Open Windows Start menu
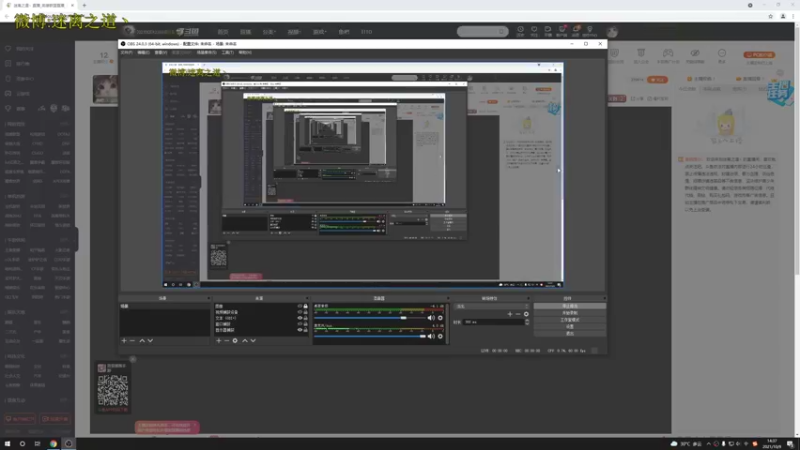 point(7,443)
